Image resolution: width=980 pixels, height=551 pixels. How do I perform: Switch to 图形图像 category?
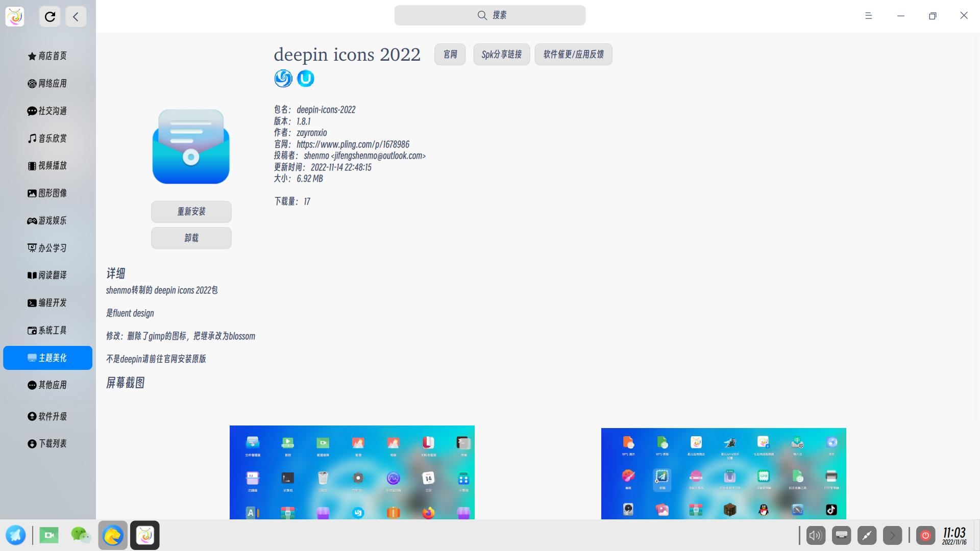47,193
